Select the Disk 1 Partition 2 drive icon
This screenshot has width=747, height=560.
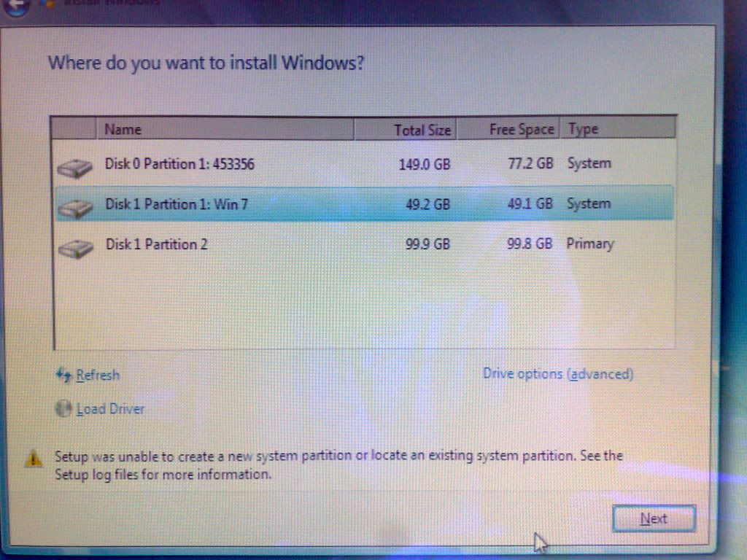pyautogui.click(x=75, y=248)
